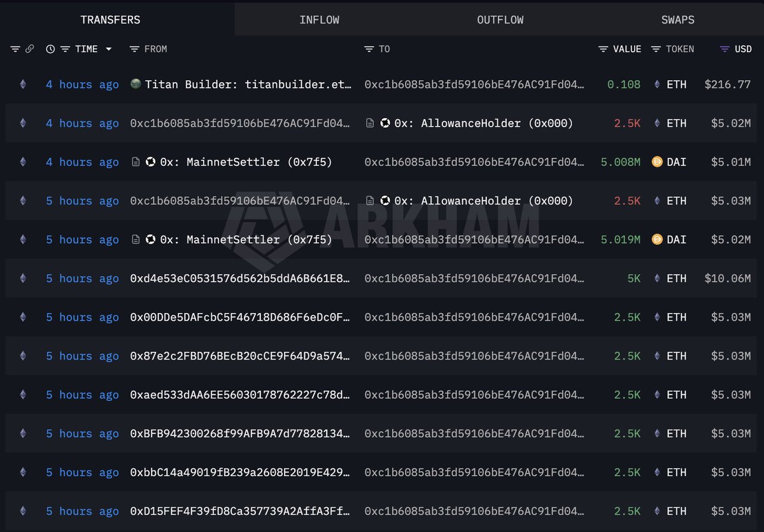Click ETH token icon on $5.02M AllowanceHolder row
Image resolution: width=764 pixels, height=532 pixels.
pos(658,123)
